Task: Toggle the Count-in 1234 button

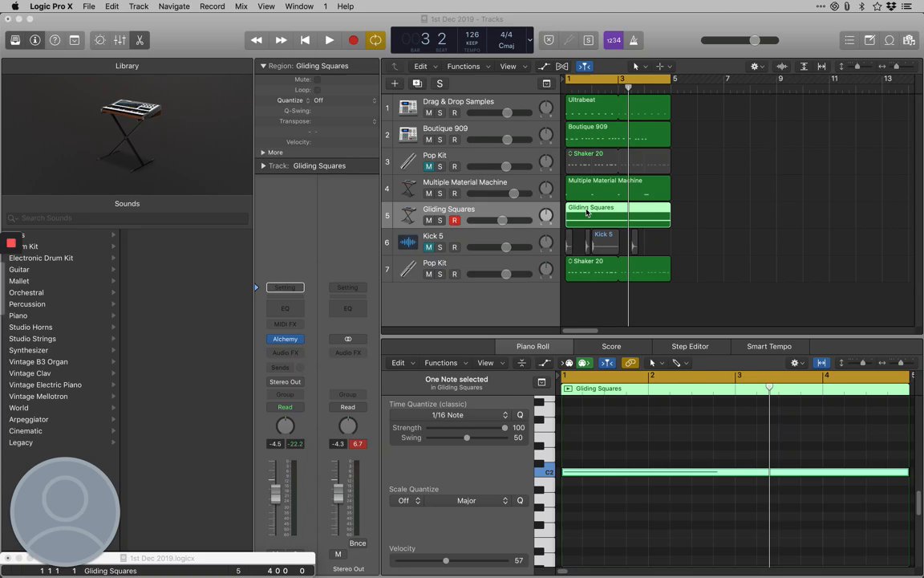Action: [x=614, y=40]
